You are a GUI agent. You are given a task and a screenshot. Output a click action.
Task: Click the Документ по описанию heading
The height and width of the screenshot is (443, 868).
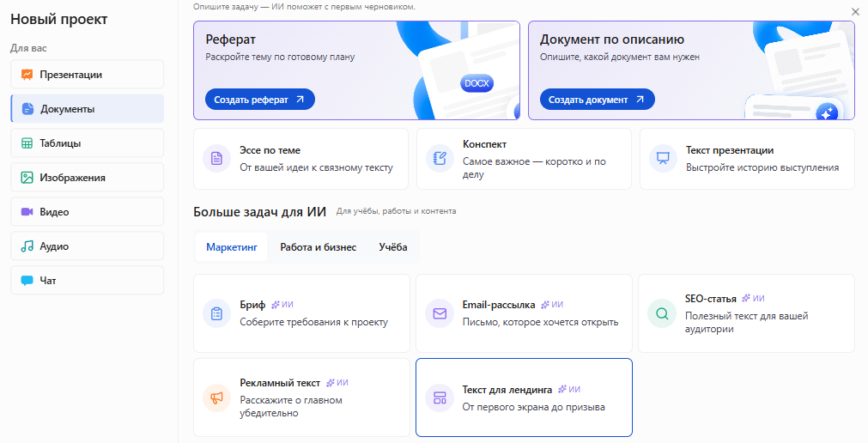coord(611,39)
